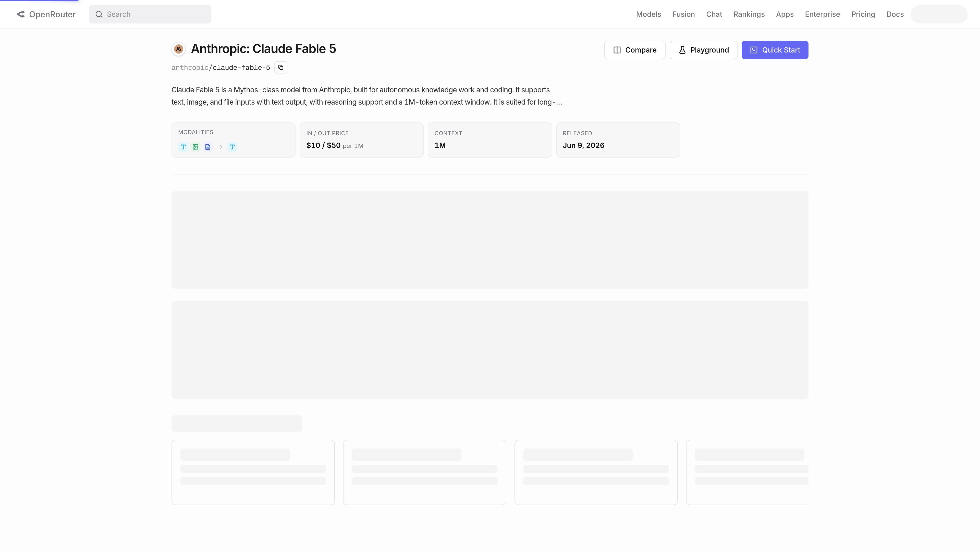The height and width of the screenshot is (551, 980).
Task: Click the model description paragraph
Action: (x=367, y=96)
